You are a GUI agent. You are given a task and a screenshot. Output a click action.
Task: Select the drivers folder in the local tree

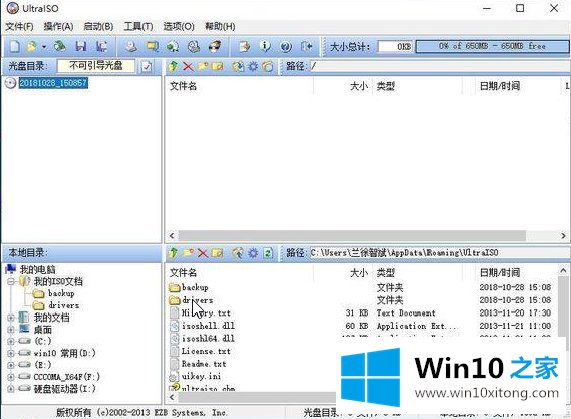pyautogui.click(x=63, y=305)
